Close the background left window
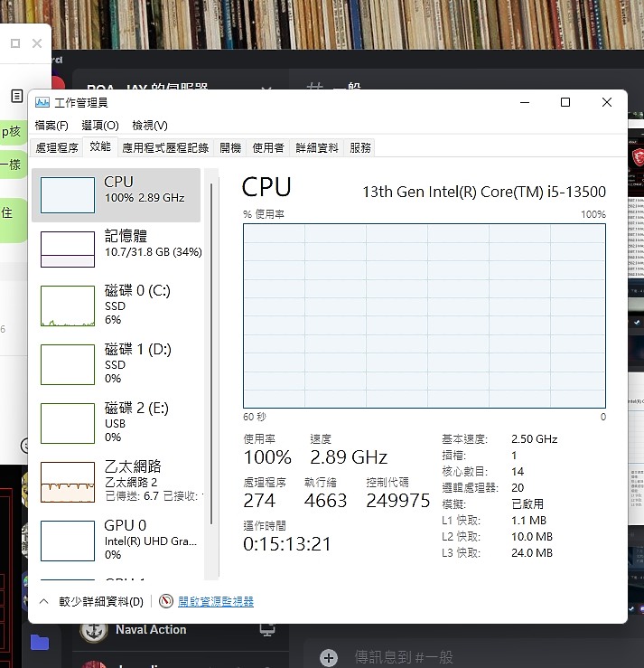 [x=37, y=43]
